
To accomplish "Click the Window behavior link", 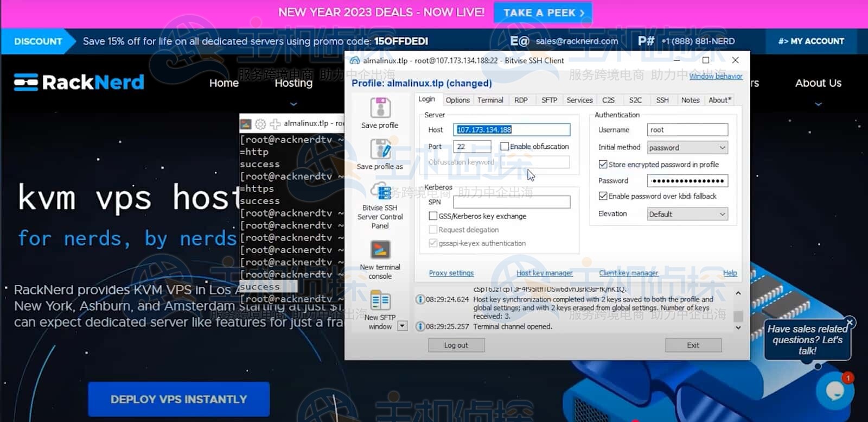I will (x=716, y=76).
